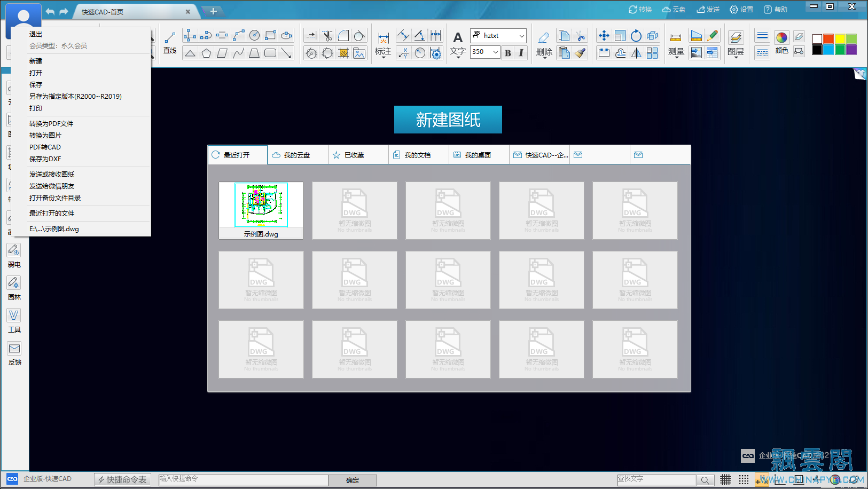
Task: Click the format painter brush icon
Action: 580,53
